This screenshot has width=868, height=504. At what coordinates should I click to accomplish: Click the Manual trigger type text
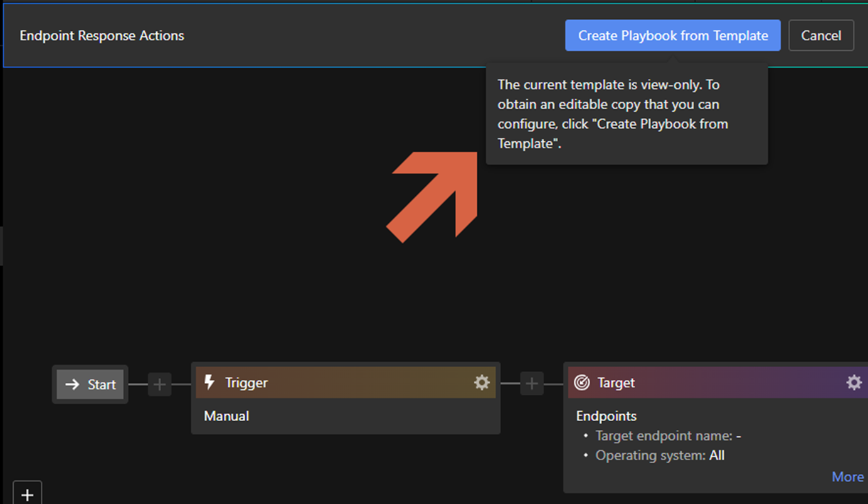226,416
